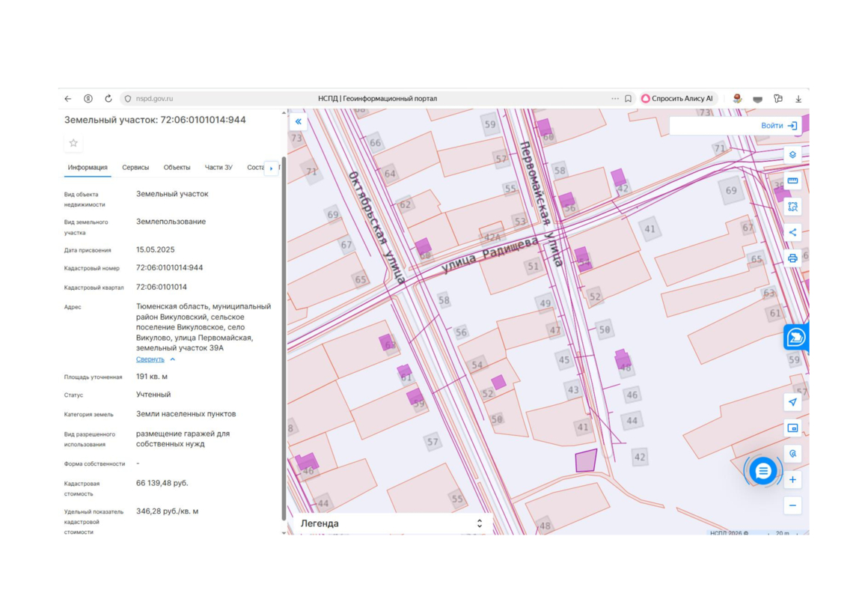Select the area search tool
This screenshot has width=868, height=614.
(x=792, y=207)
